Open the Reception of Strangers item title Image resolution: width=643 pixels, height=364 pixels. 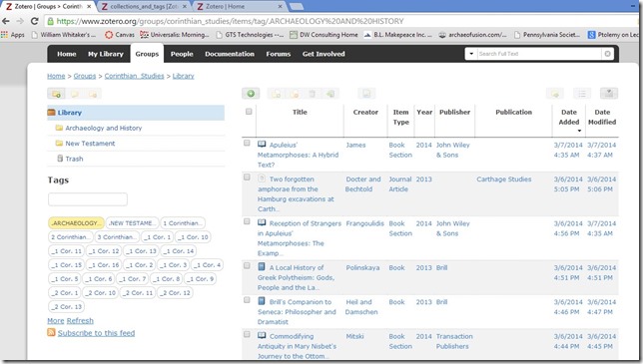(x=300, y=238)
